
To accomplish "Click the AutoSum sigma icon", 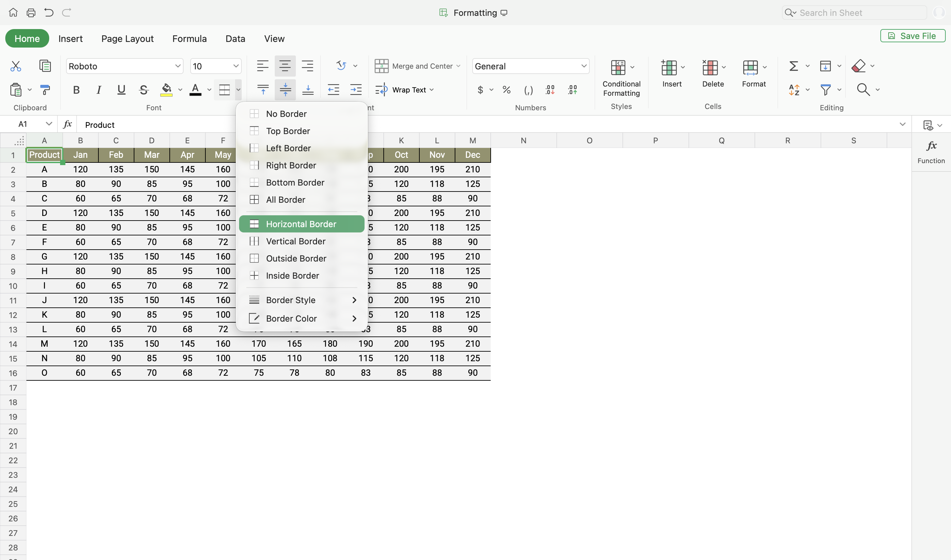I will [x=793, y=66].
